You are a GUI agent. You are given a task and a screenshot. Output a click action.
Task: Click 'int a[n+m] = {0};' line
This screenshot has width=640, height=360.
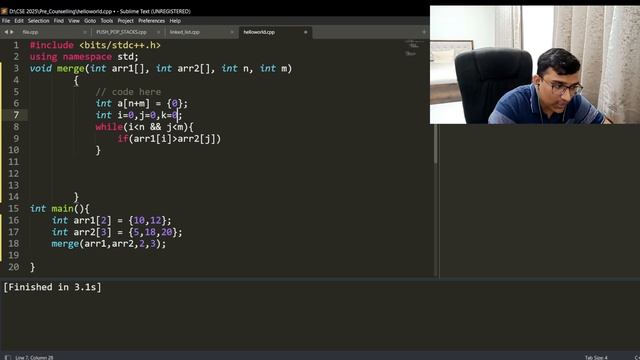pyautogui.click(x=142, y=103)
